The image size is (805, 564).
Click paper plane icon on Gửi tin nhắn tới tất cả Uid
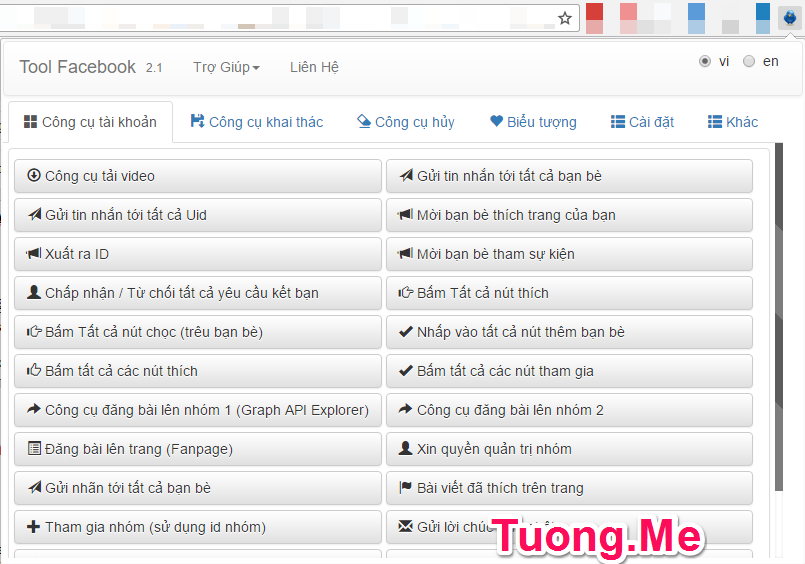coord(34,215)
